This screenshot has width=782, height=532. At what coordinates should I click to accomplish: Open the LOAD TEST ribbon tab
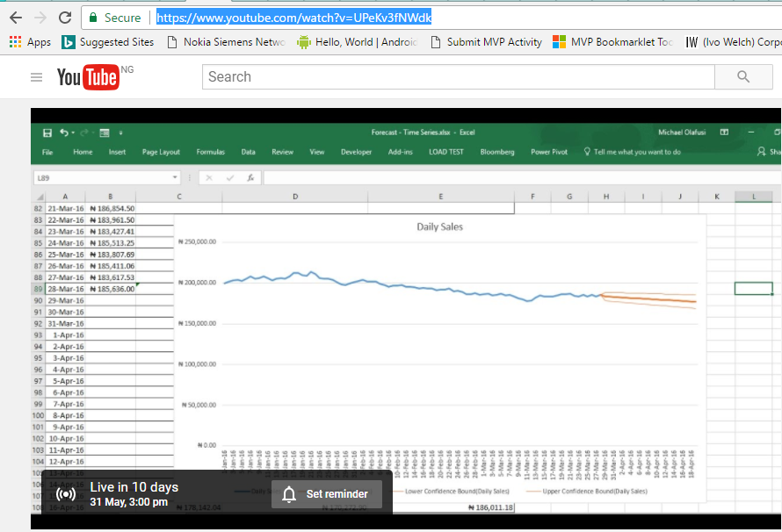[x=446, y=152]
